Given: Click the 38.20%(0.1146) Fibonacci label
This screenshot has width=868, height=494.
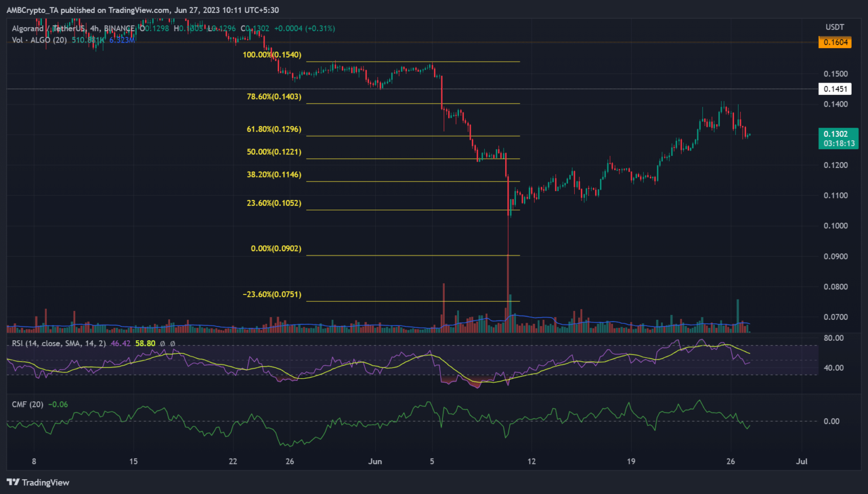Looking at the screenshot, I should pos(274,175).
